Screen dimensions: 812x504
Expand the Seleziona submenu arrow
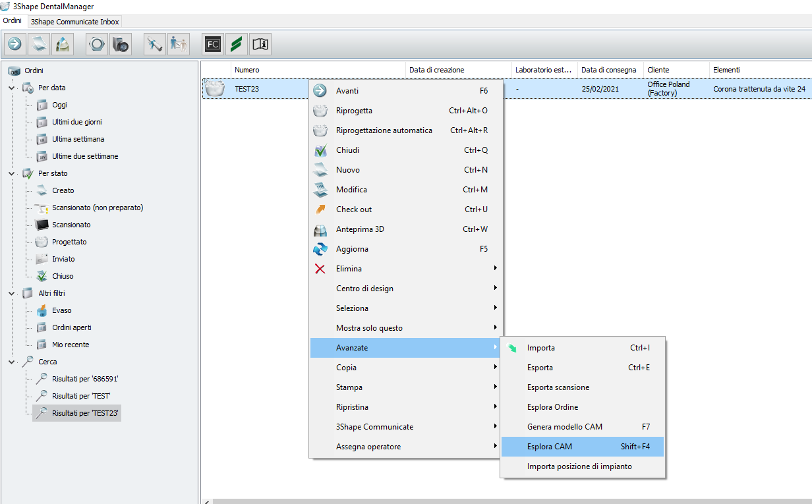pos(495,308)
